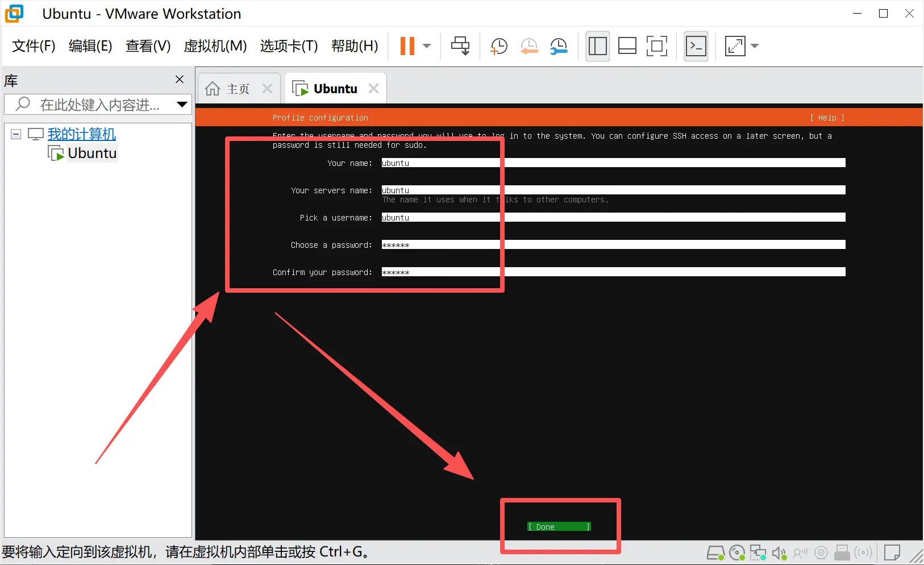
Task: Toggle the library sidebar view
Action: (598, 46)
